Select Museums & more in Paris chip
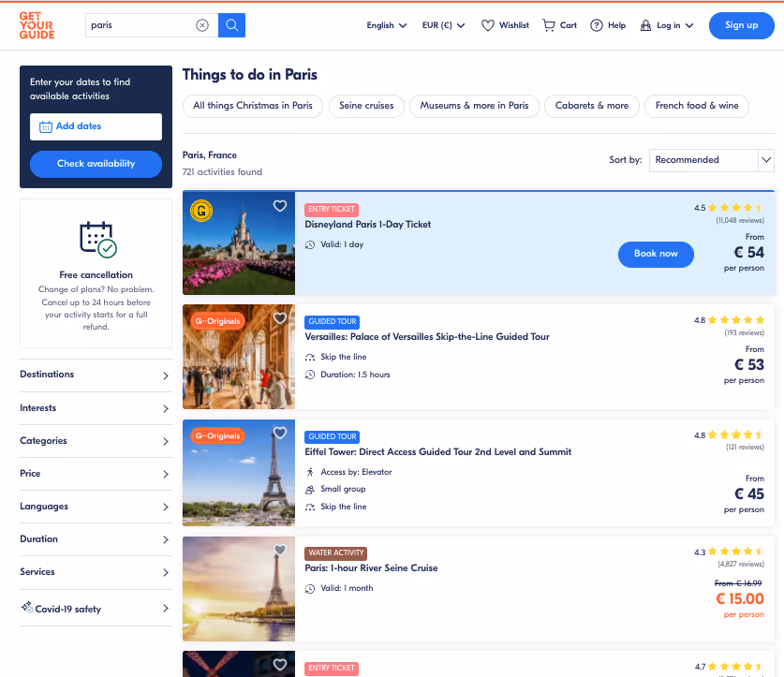The height and width of the screenshot is (677, 784). point(474,106)
